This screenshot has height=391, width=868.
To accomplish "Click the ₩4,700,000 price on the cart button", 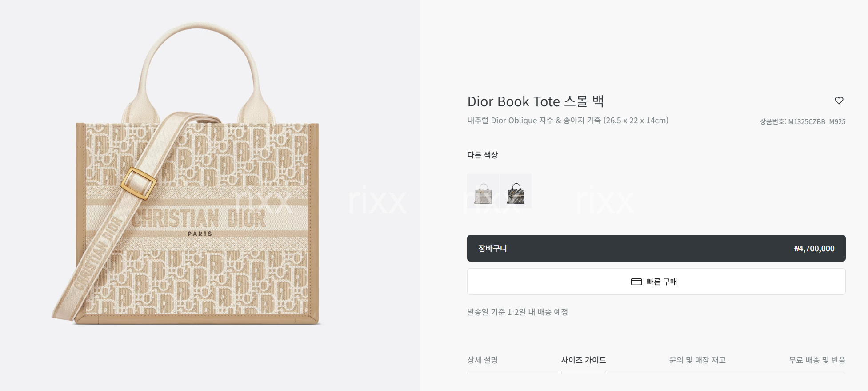I will 814,249.
